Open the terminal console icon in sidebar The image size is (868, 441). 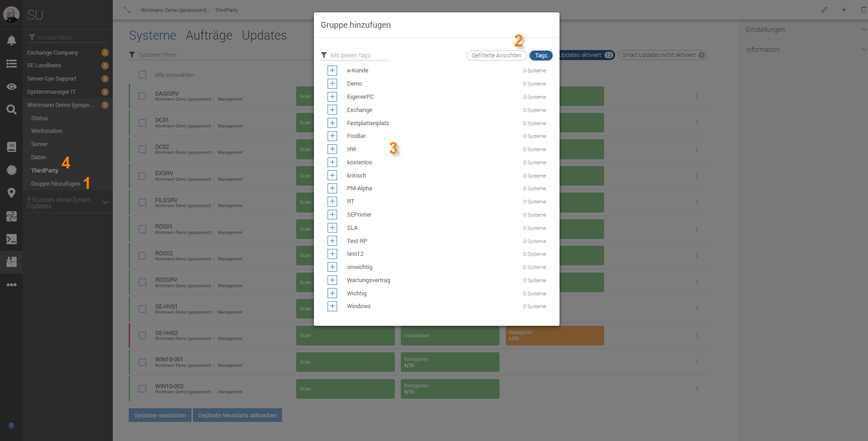click(11, 239)
